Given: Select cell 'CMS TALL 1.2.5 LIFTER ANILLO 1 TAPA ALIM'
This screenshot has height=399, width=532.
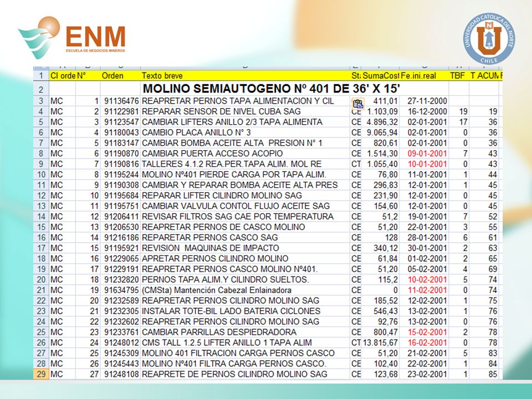Looking at the screenshot, I should coord(245,342).
